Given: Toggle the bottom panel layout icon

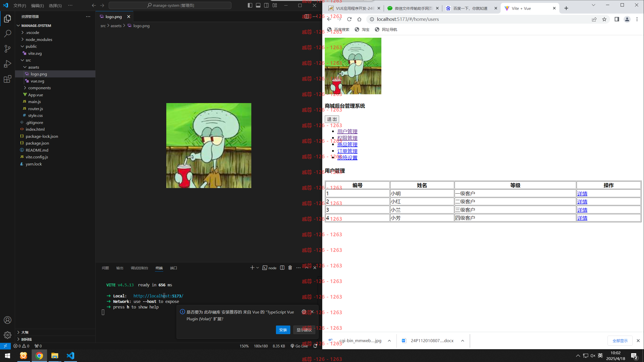Looking at the screenshot, I should pyautogui.click(x=258, y=5).
